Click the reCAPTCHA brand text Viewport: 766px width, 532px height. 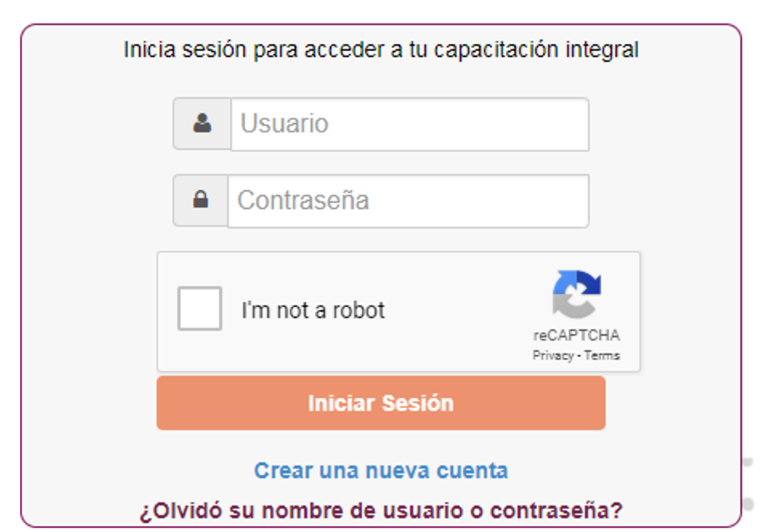click(x=577, y=335)
